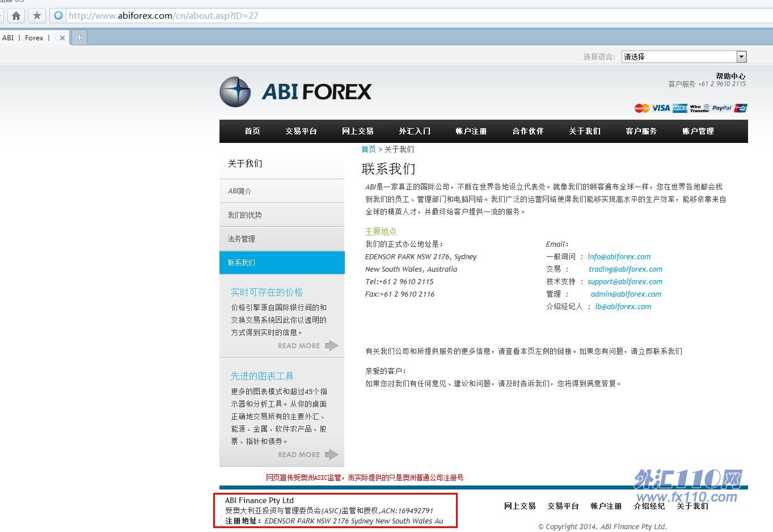Open 交易平台 in the navigation bar

301,131
